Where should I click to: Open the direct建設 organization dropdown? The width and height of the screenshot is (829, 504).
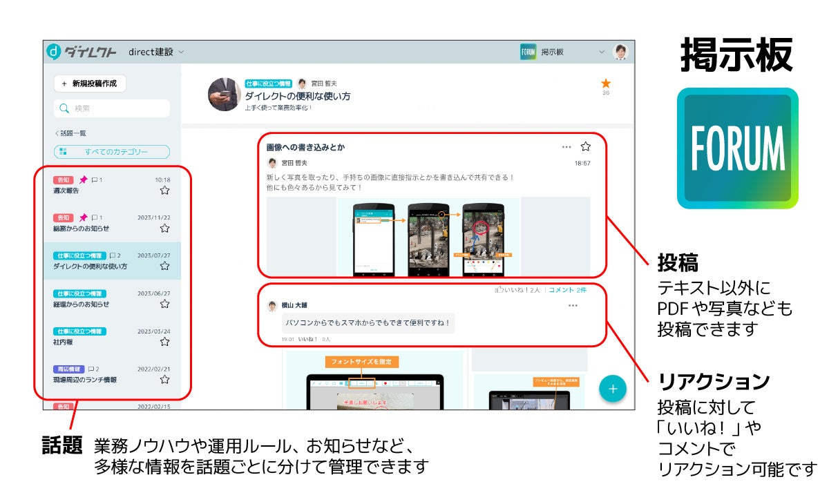coord(156,52)
